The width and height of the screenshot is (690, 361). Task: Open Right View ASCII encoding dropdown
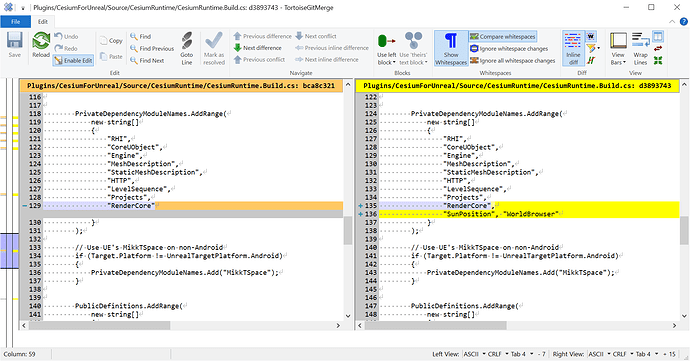click(599, 354)
